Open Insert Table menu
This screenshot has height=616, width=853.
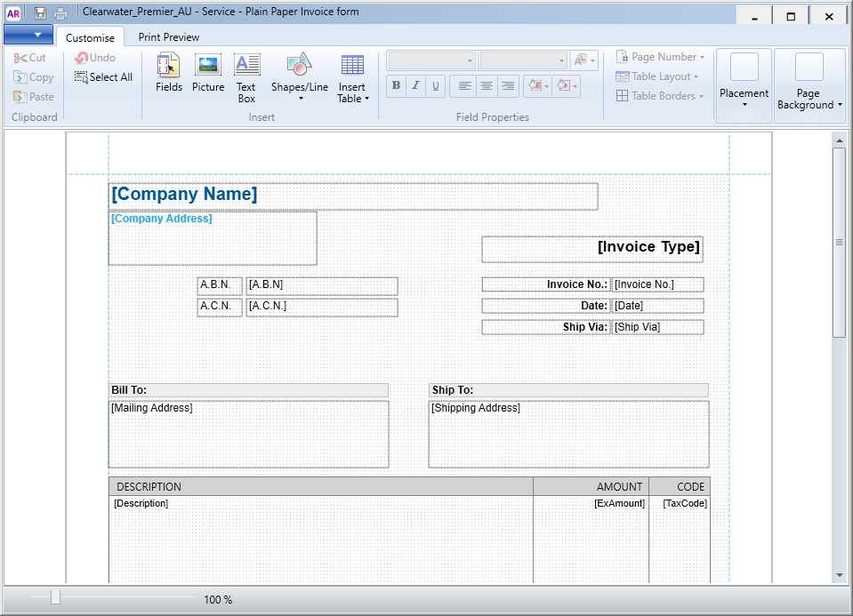(352, 77)
